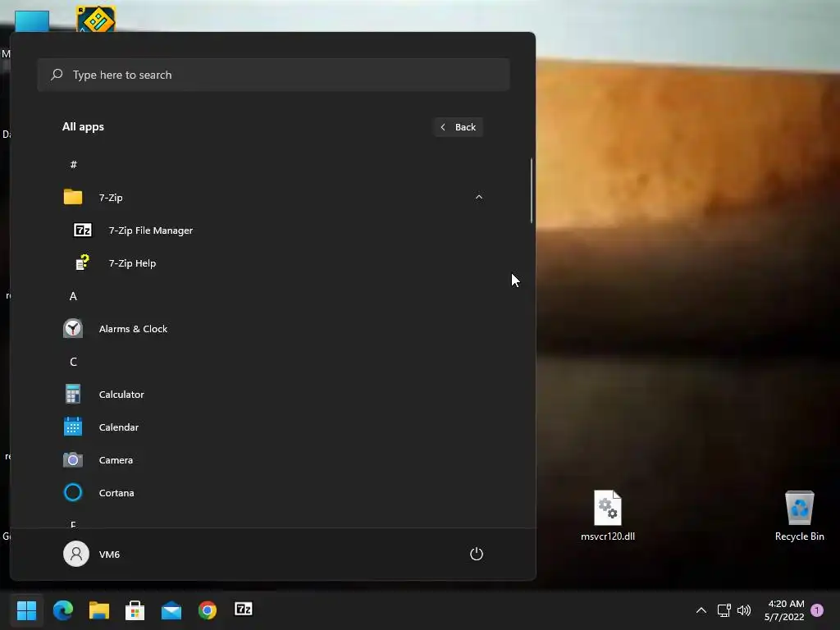Click the Cortana text label
The height and width of the screenshot is (630, 840).
(116, 493)
